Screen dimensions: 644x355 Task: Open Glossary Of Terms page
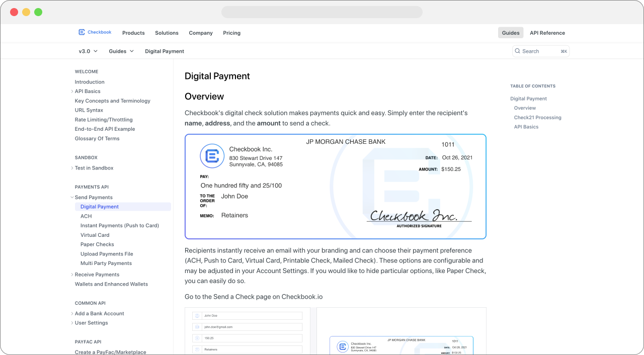pos(97,139)
